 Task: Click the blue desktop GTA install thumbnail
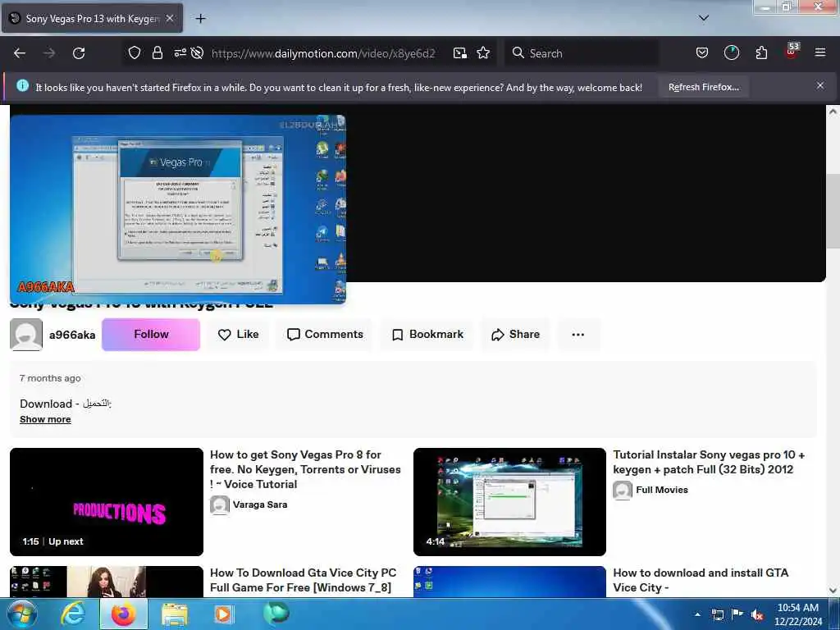pos(509,582)
